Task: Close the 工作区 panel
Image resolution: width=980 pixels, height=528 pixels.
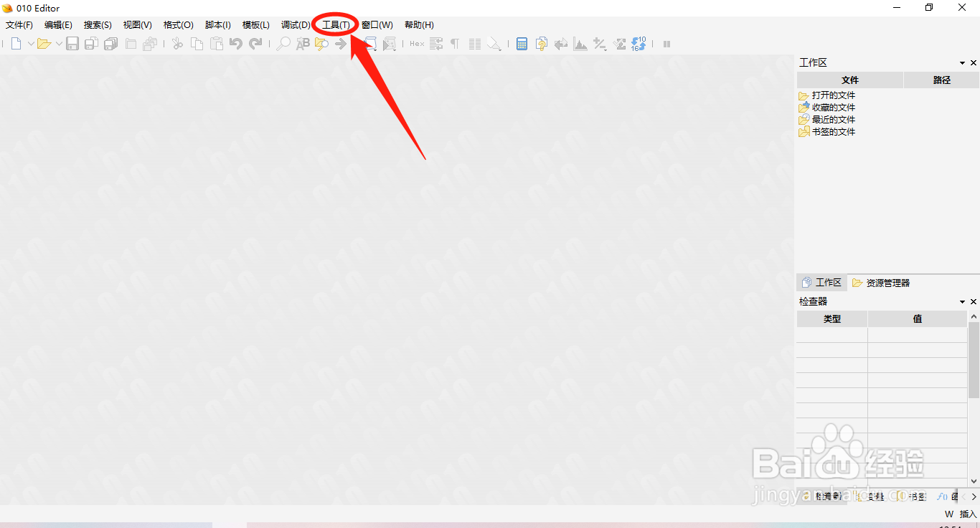Action: (x=974, y=63)
